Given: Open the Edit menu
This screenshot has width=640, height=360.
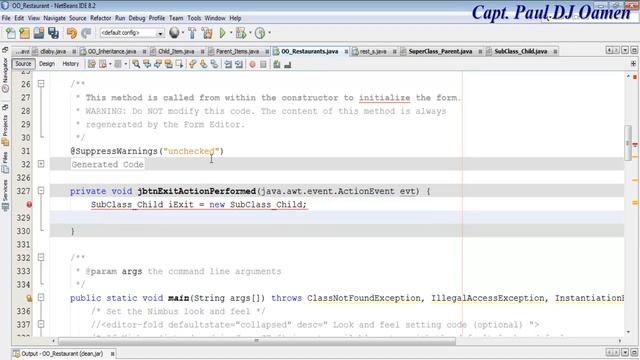Looking at the screenshot, I should tap(19, 18).
